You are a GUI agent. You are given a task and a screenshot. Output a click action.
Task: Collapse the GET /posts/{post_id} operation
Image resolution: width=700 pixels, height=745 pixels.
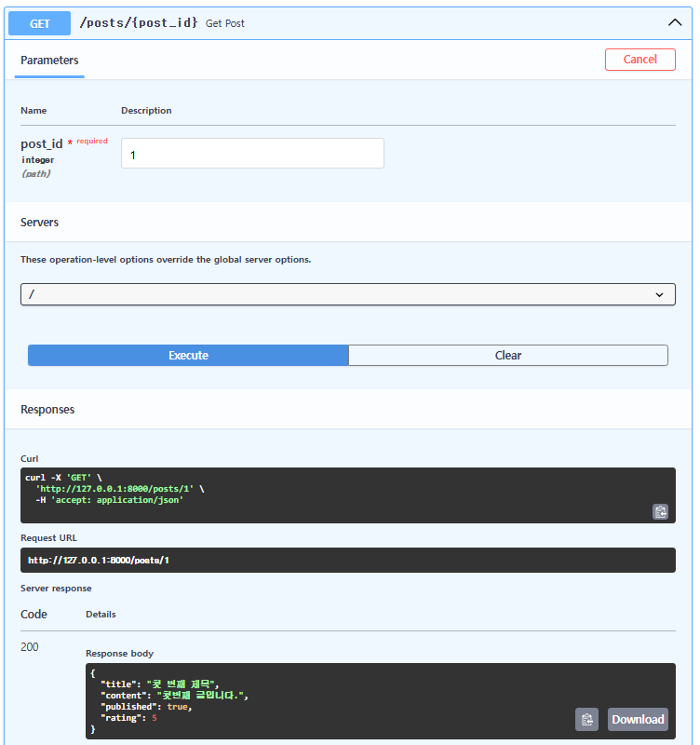tap(675, 22)
